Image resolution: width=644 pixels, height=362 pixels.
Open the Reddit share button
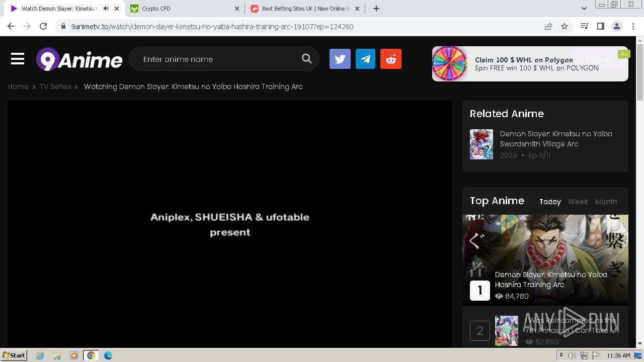point(391,59)
